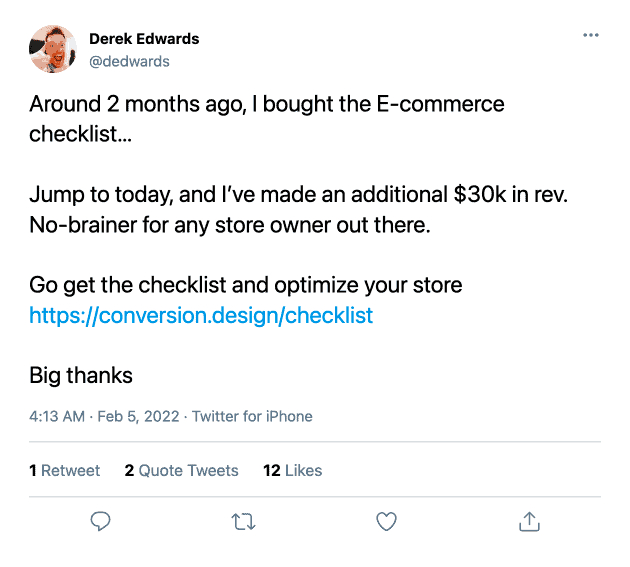Click the reply speech bubble icon
Image resolution: width=630 pixels, height=567 pixels.
(x=100, y=521)
